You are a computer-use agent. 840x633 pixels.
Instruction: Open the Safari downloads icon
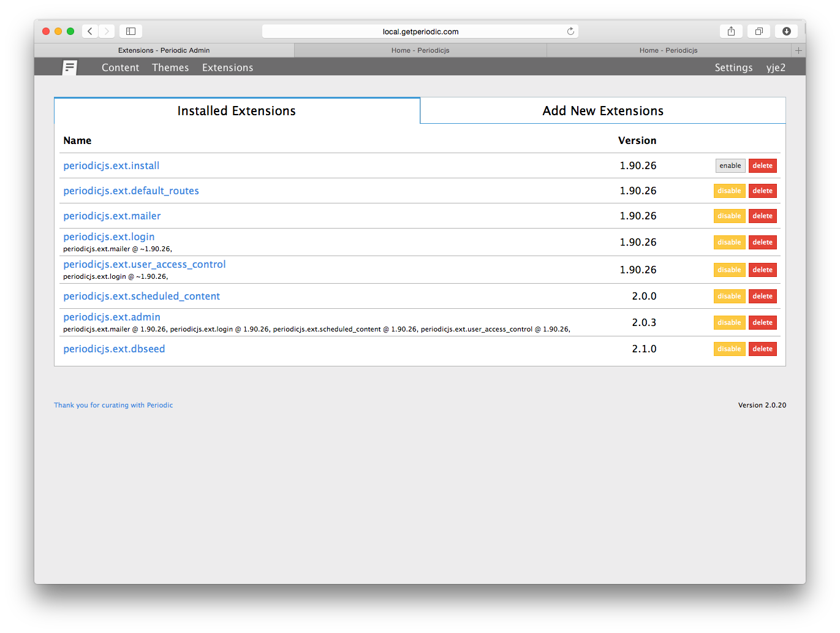(x=787, y=31)
